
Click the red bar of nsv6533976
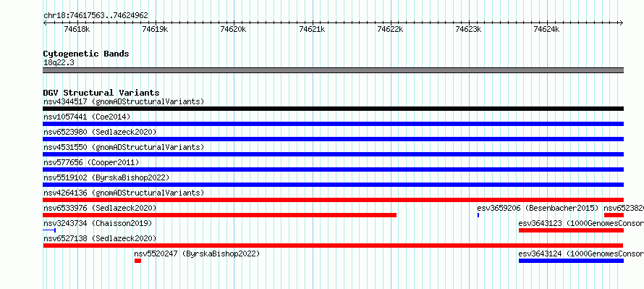coord(220,215)
